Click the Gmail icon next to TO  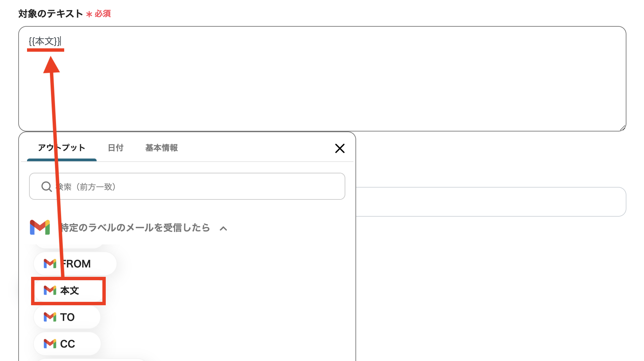click(50, 317)
